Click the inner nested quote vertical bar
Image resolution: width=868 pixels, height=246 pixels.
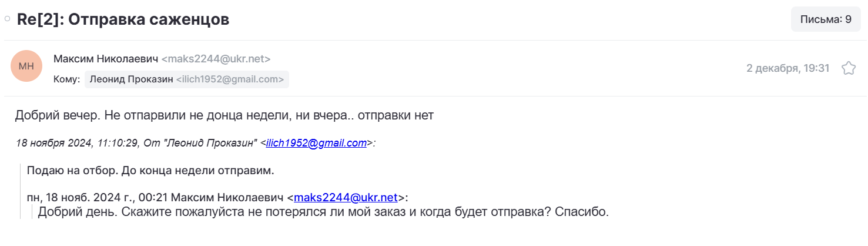[33, 212]
